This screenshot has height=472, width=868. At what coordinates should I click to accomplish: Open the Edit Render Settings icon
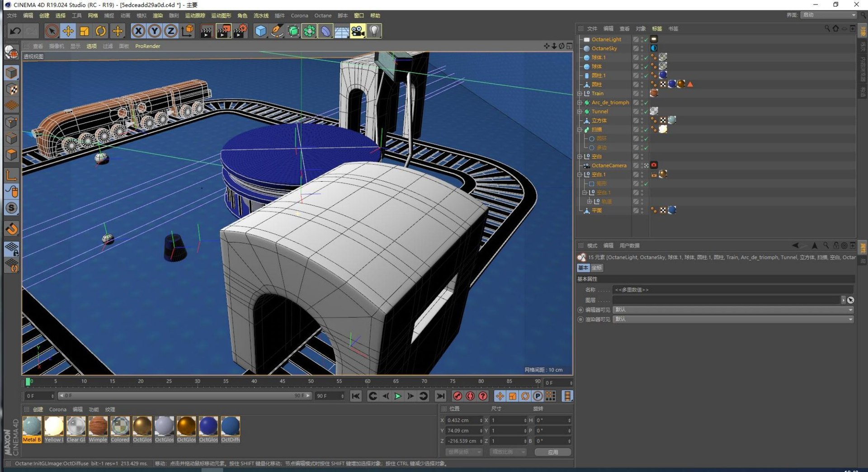click(x=240, y=31)
